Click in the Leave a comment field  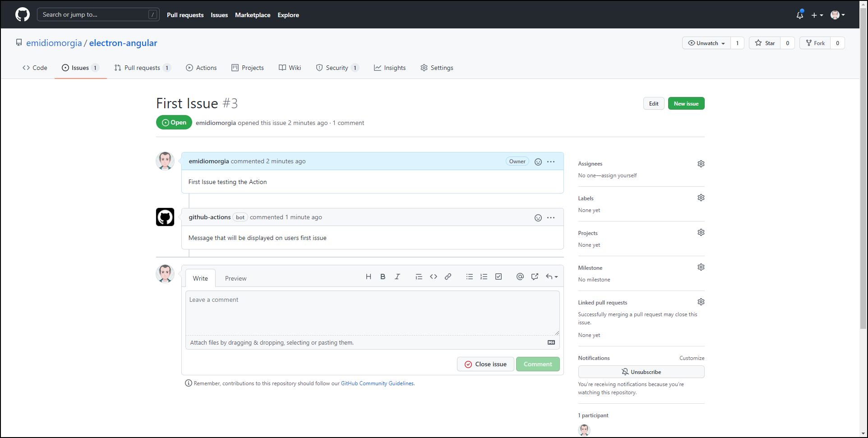click(372, 313)
